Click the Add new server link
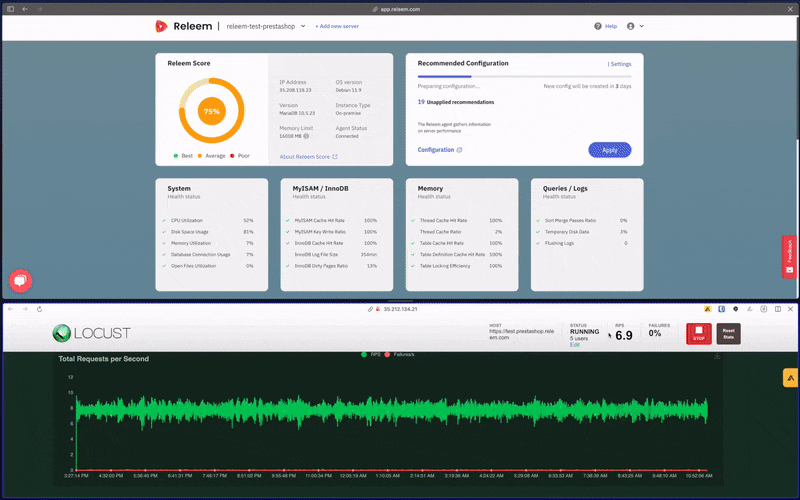 pos(336,26)
